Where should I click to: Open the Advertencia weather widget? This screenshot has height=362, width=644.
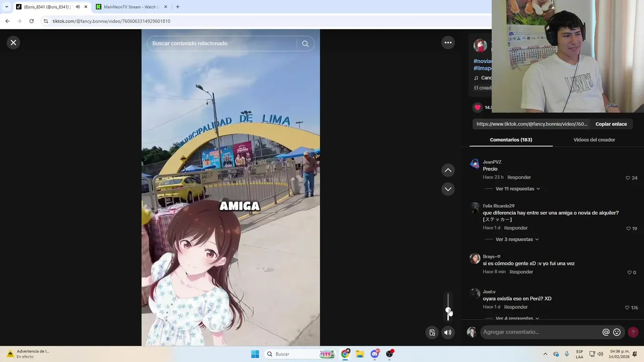click(28, 354)
